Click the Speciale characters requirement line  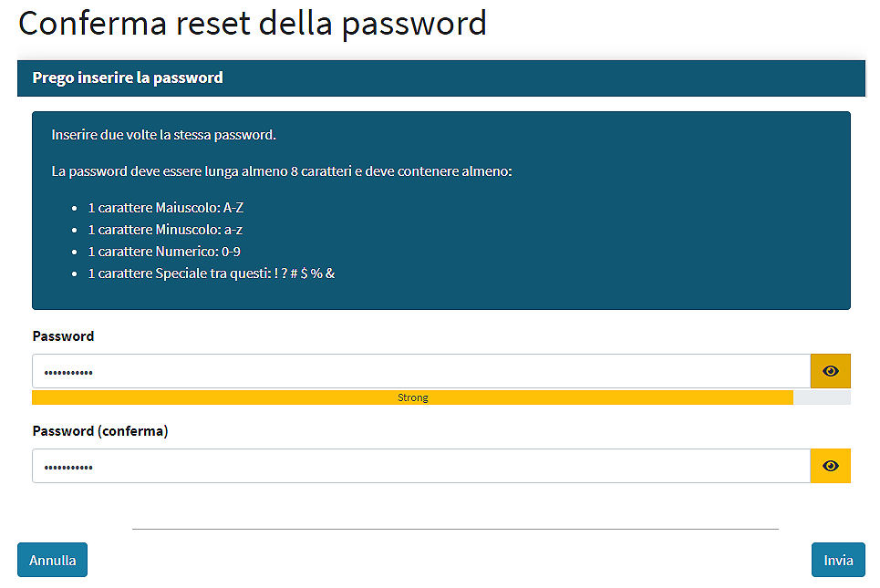point(211,273)
